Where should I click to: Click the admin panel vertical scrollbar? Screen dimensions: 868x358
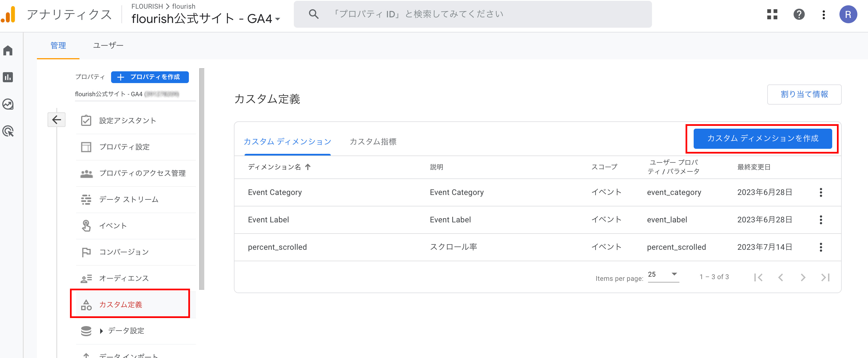(201, 179)
